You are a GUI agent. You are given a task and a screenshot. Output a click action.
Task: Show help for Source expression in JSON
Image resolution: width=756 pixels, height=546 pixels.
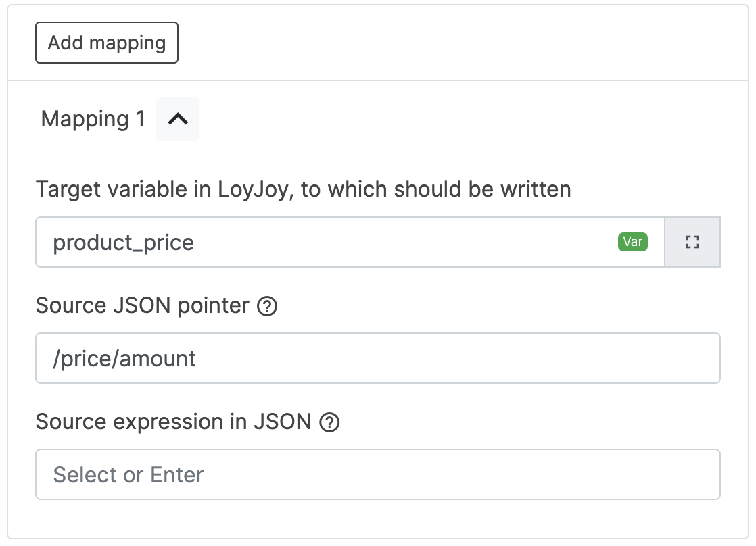(329, 423)
